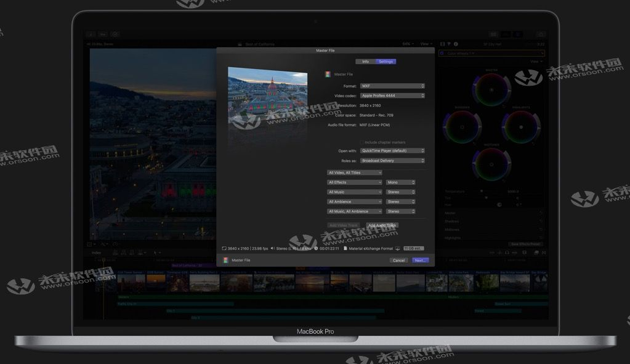Screen dimensions: 630x364
Task: Expand the All Effects role dropdown
Action: (354, 182)
